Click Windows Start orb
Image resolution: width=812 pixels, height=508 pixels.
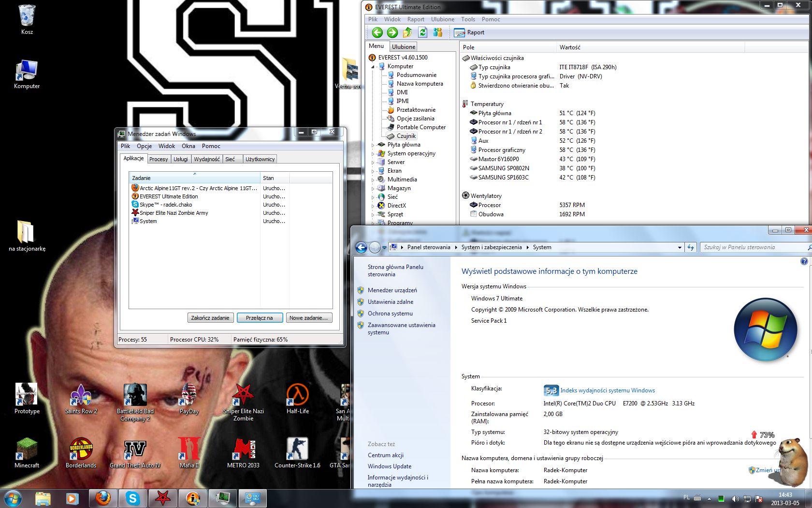13,498
